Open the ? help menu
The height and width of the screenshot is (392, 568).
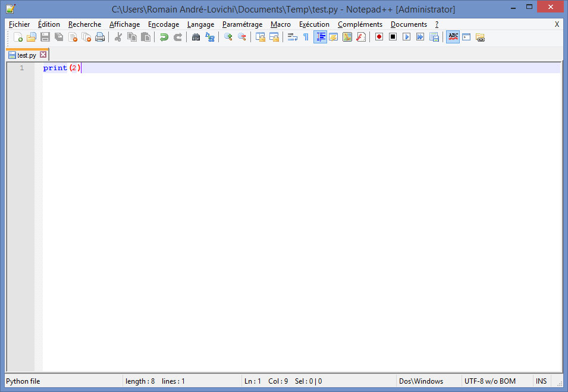[437, 24]
